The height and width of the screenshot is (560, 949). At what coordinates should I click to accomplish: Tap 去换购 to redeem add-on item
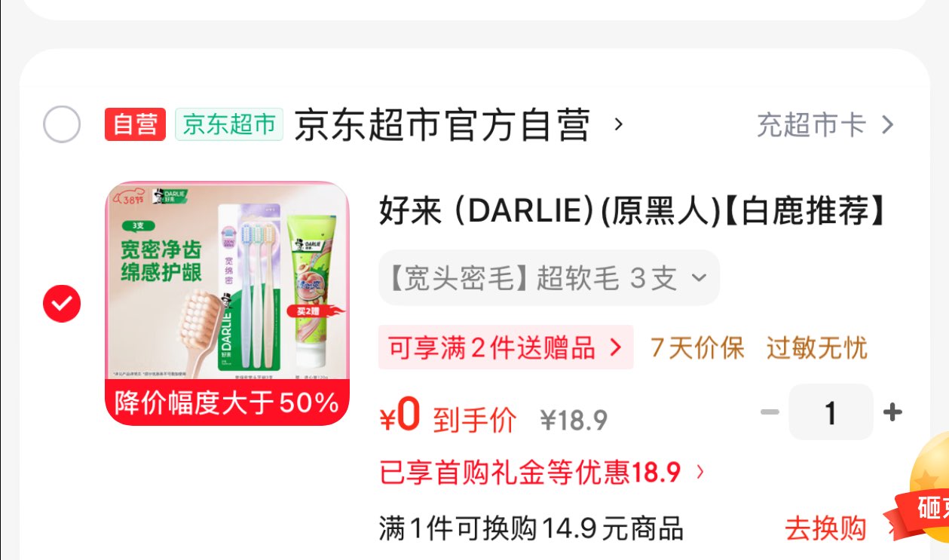(x=825, y=528)
